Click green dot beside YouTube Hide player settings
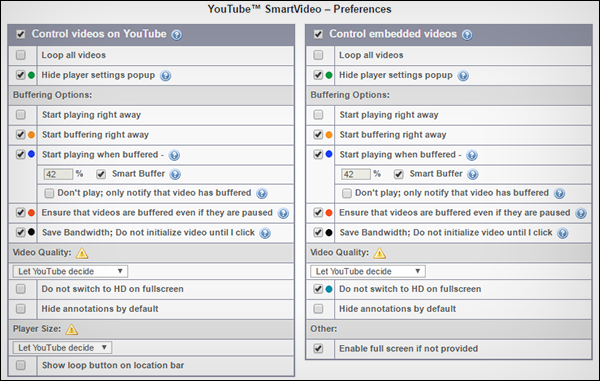 pyautogui.click(x=31, y=75)
